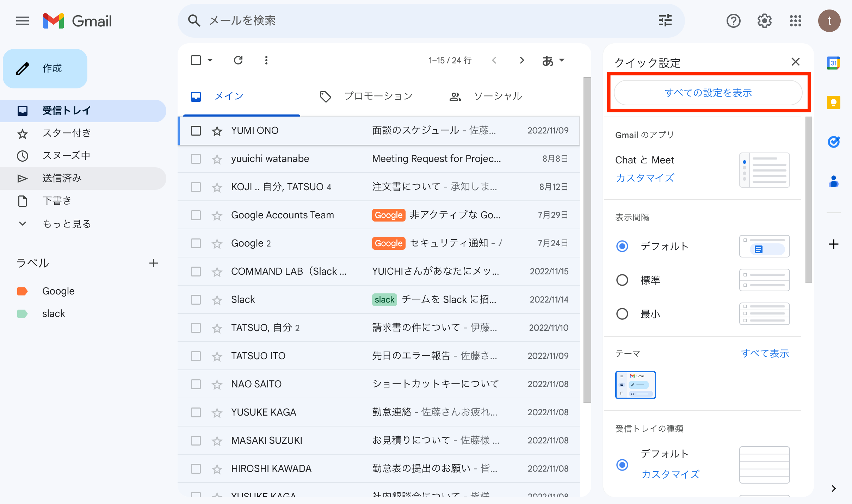Click the 作成 compose button
The image size is (852, 504).
point(45,68)
